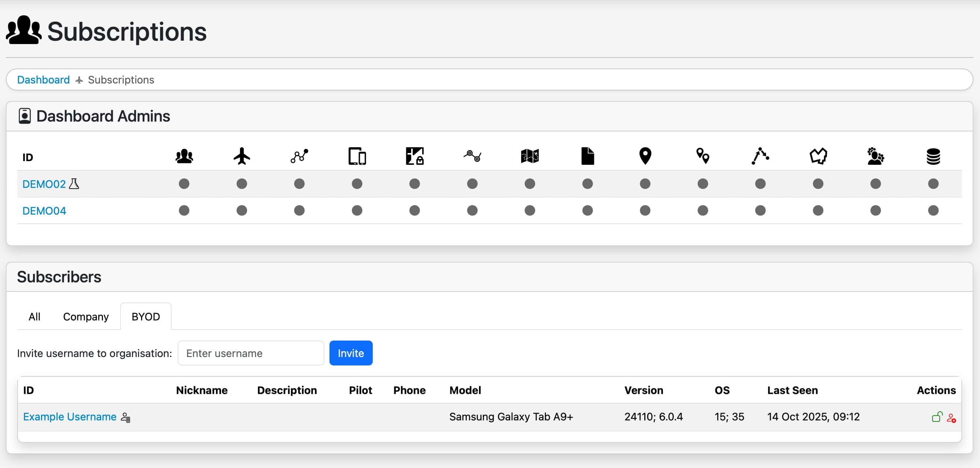Toggle DEMO04 database permission dot
980x468 pixels.
[933, 211]
